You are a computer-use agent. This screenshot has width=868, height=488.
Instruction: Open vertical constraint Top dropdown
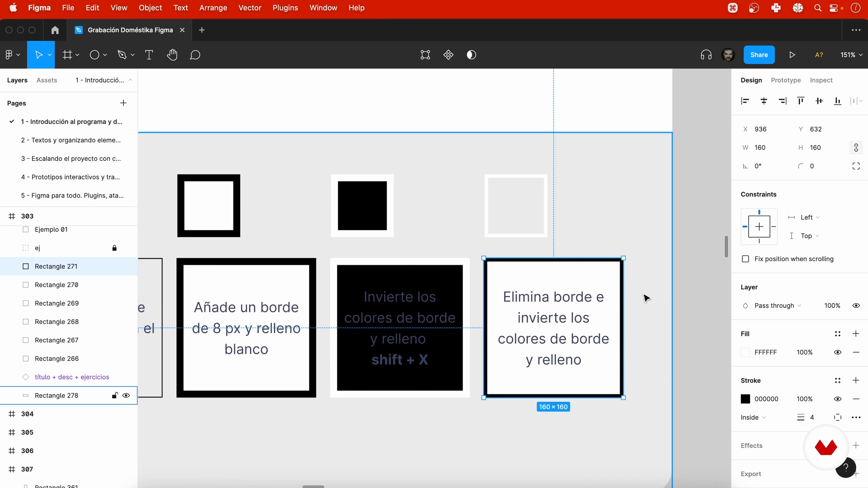pyautogui.click(x=810, y=236)
